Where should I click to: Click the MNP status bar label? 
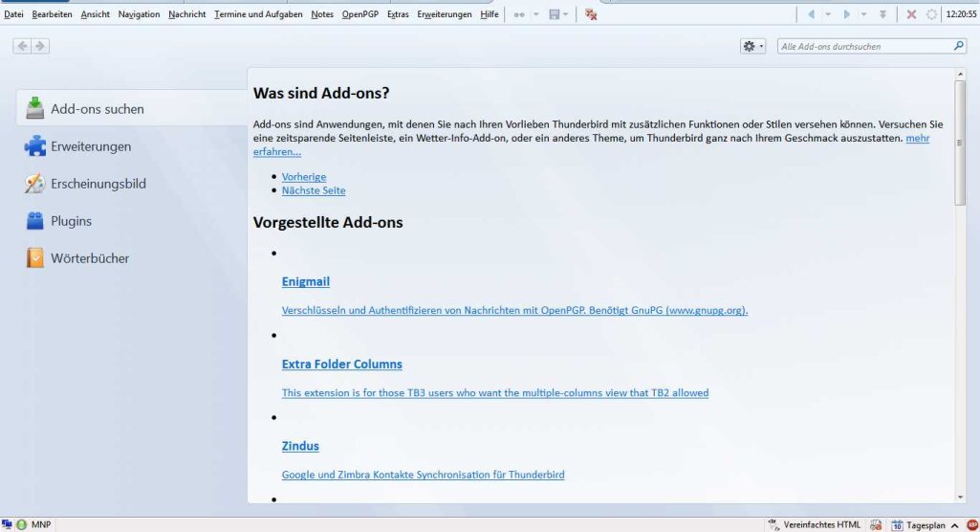(41, 524)
